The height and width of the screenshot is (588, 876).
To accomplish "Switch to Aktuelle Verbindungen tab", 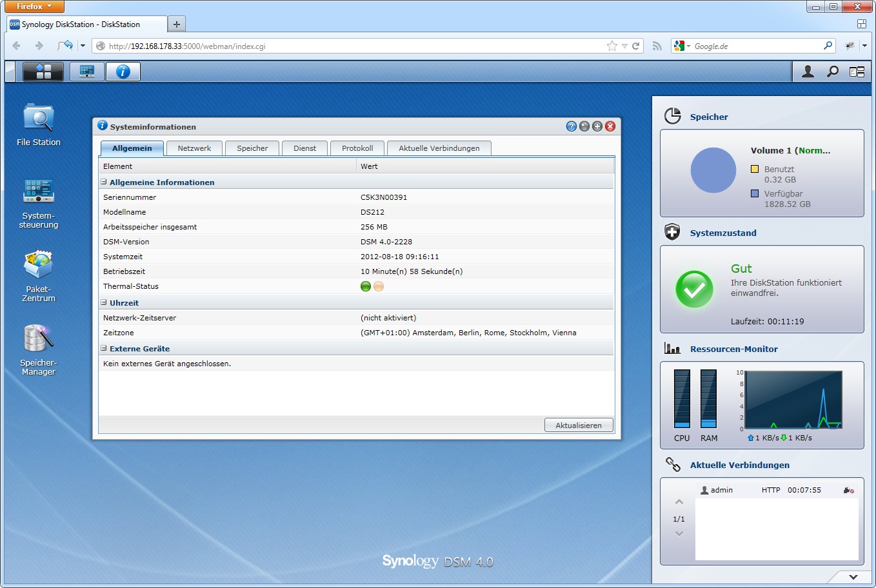I will 439,148.
